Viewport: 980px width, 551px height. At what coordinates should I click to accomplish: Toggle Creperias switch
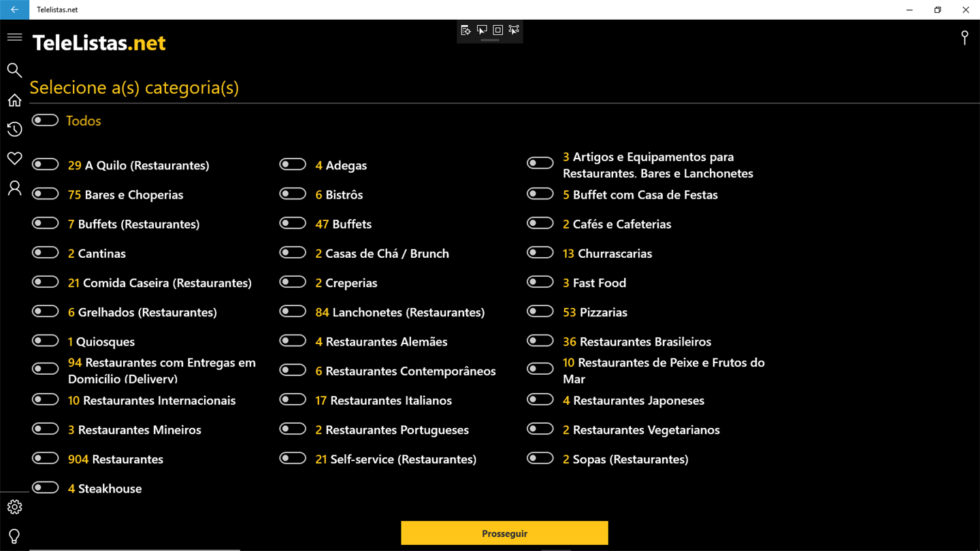293,282
